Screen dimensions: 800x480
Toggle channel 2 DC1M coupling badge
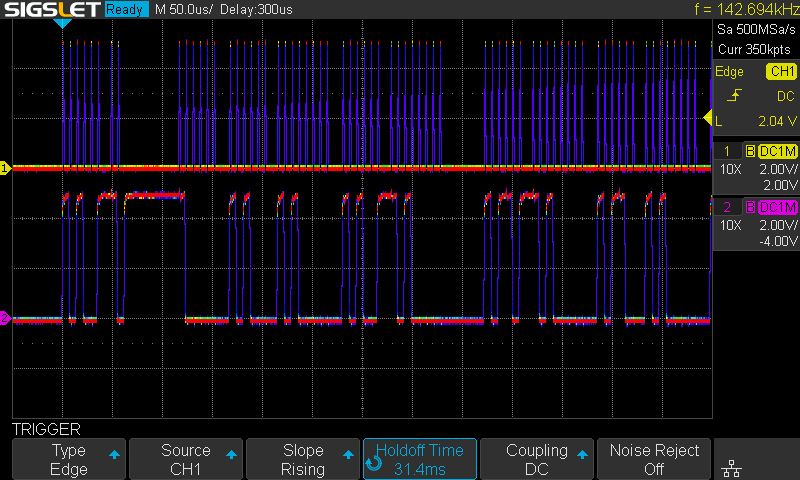(778, 207)
